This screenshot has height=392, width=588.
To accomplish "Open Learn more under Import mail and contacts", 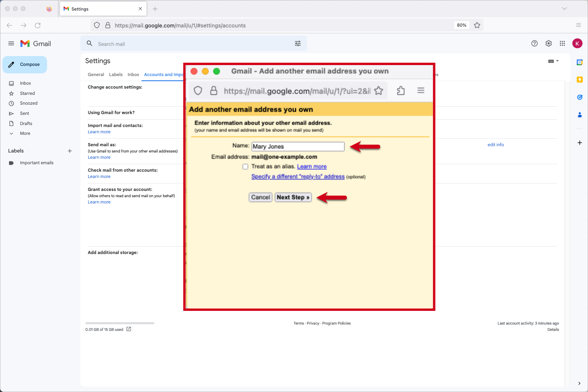I will [99, 132].
